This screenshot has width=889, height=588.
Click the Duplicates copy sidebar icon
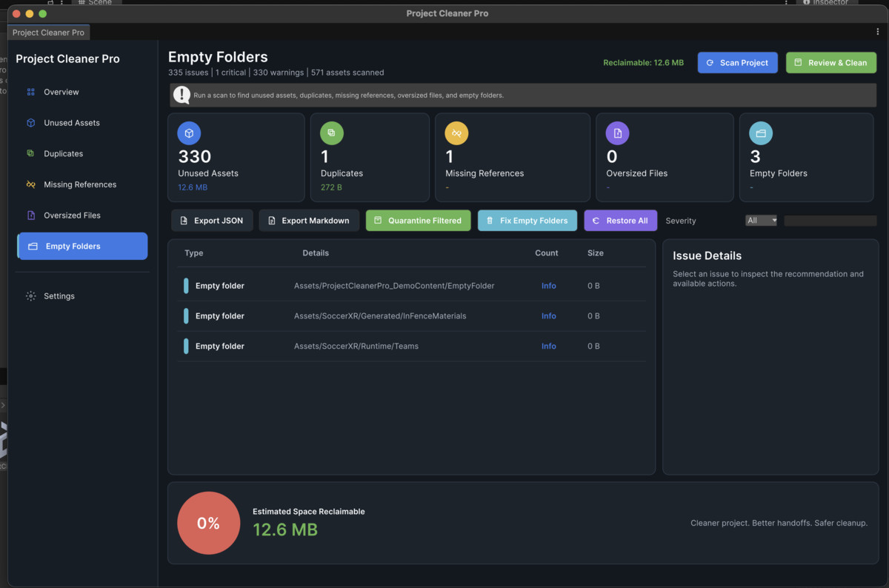tap(30, 153)
